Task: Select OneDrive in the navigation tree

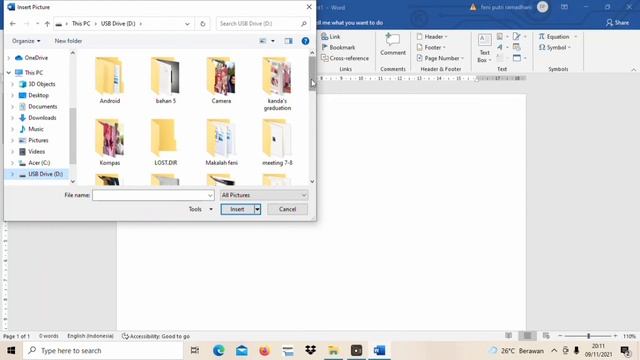Action: tap(36, 58)
